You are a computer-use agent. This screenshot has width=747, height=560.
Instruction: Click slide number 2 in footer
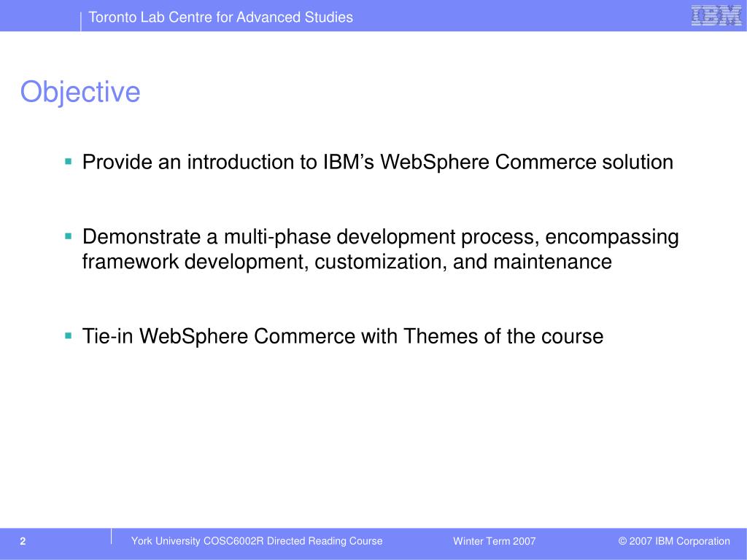click(x=23, y=541)
